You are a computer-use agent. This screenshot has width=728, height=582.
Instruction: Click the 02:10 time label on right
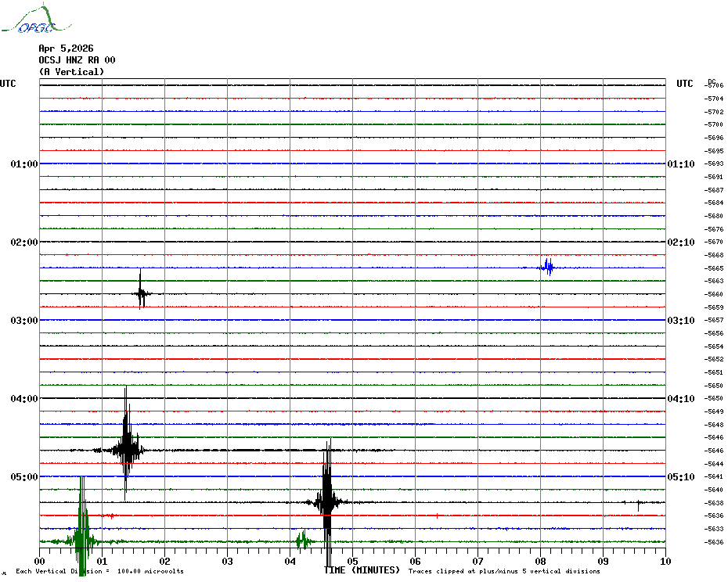(x=680, y=242)
